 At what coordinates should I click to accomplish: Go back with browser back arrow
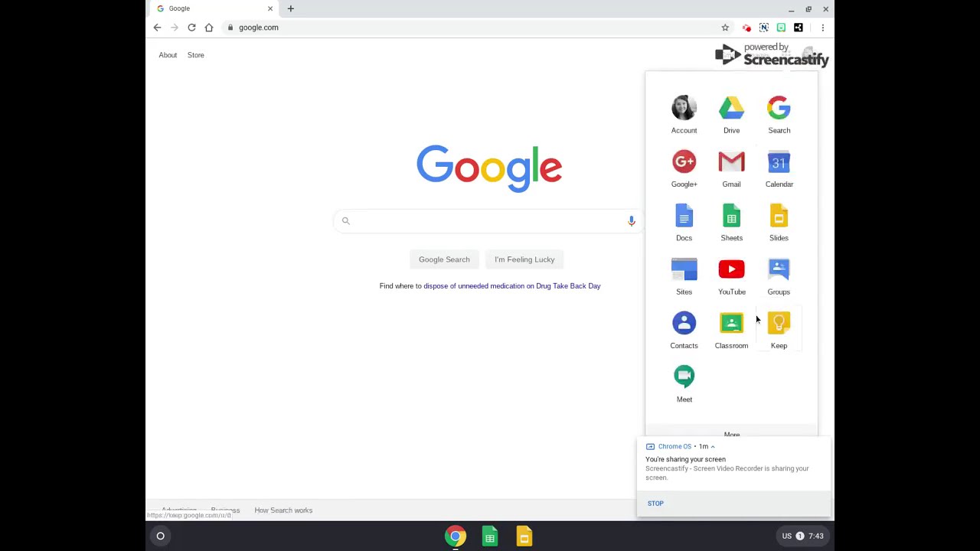point(157,28)
